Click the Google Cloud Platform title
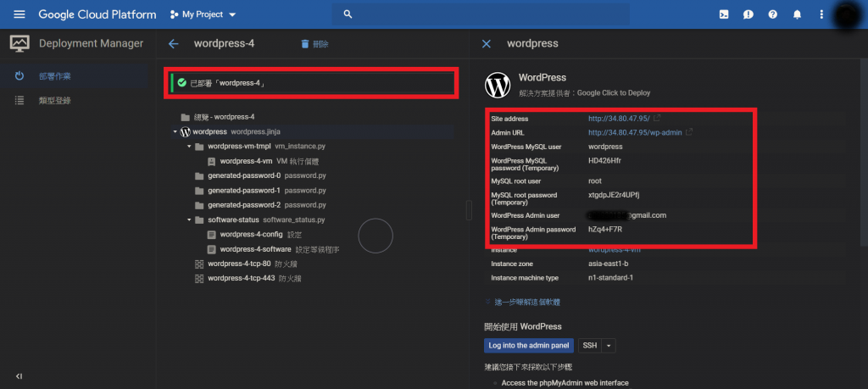The height and width of the screenshot is (389, 868). tap(97, 14)
